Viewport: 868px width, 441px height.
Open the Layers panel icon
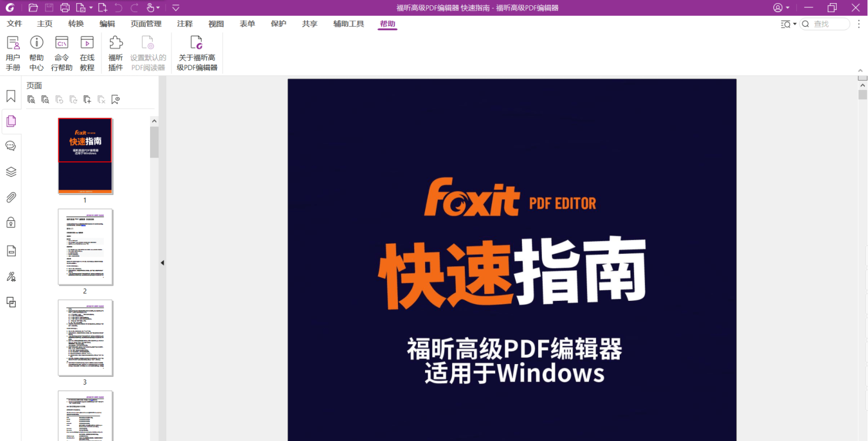pyautogui.click(x=11, y=172)
